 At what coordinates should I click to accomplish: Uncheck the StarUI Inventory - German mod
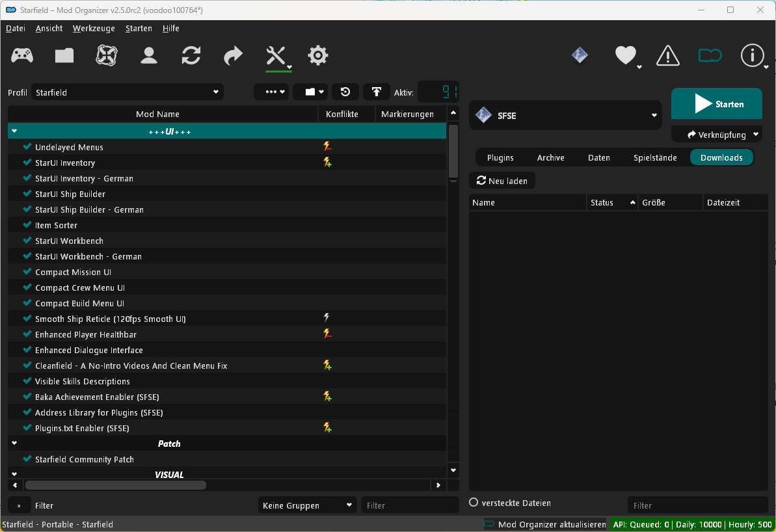pos(27,178)
